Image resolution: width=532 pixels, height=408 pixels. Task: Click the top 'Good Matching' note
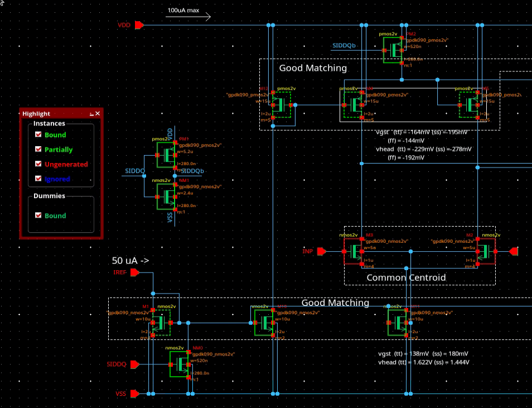click(x=313, y=68)
